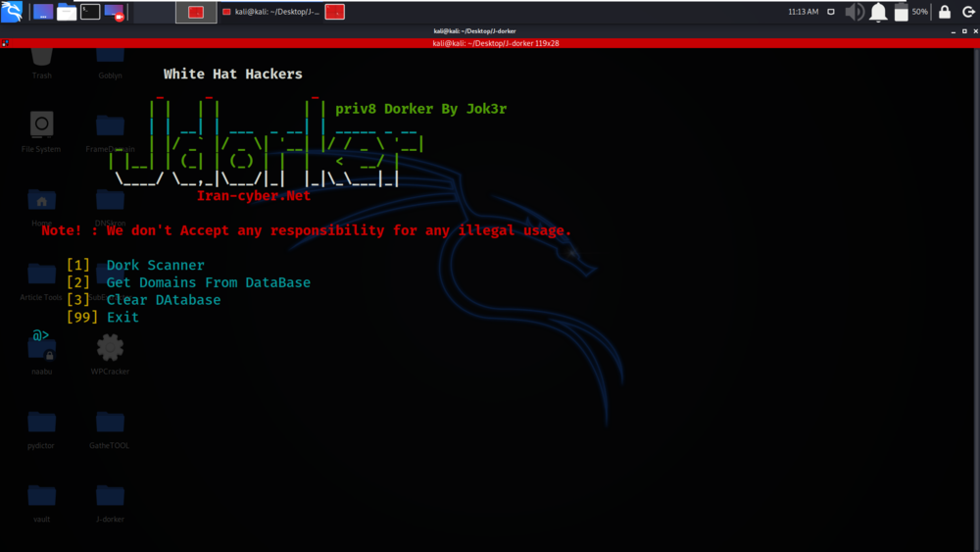Launch the file manager from panel
The image size is (980, 552).
click(x=67, y=11)
